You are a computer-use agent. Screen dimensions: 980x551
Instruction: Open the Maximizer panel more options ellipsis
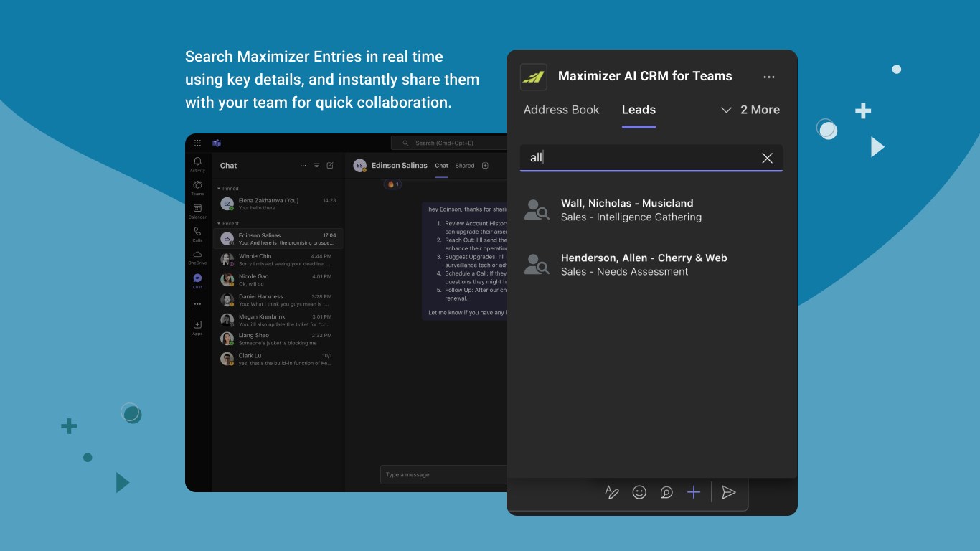[x=769, y=77]
